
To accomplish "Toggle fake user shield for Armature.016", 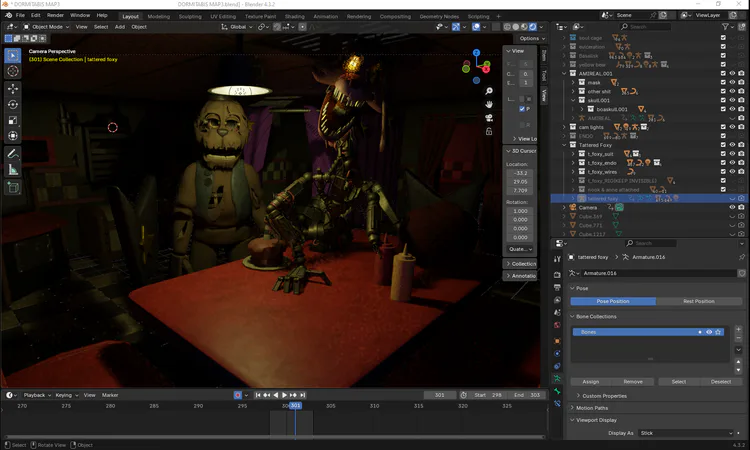I will (x=742, y=273).
